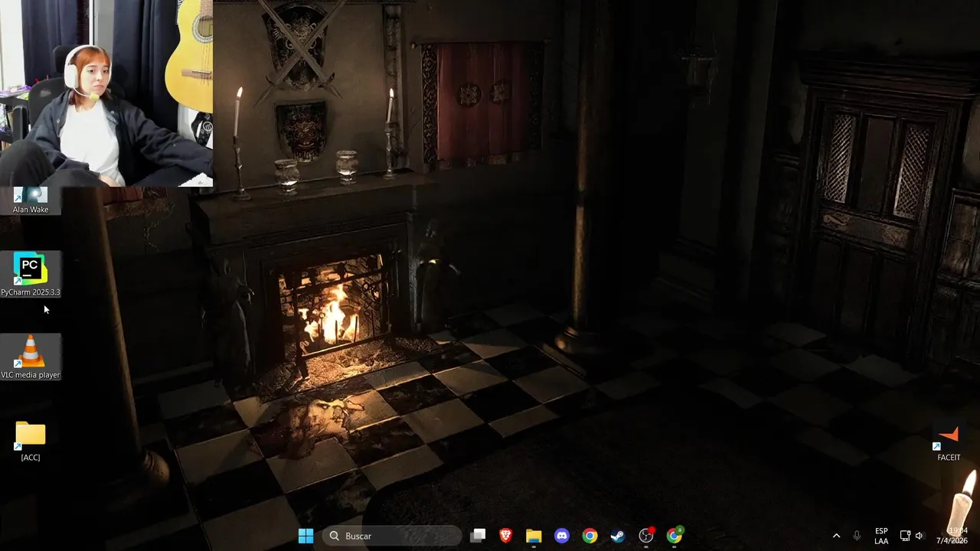Open network settings from tray icon
This screenshot has height=551, width=980.
pyautogui.click(x=905, y=536)
